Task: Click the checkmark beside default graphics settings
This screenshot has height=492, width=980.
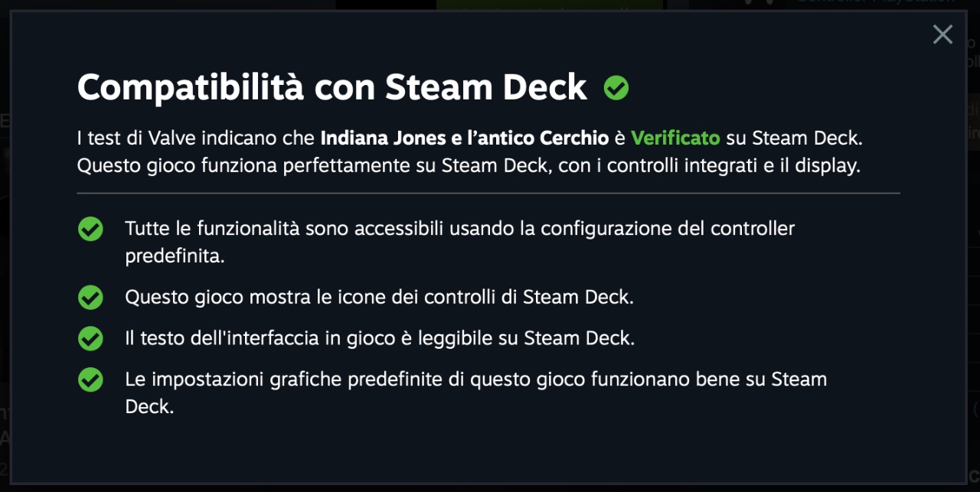Action: pyautogui.click(x=90, y=380)
